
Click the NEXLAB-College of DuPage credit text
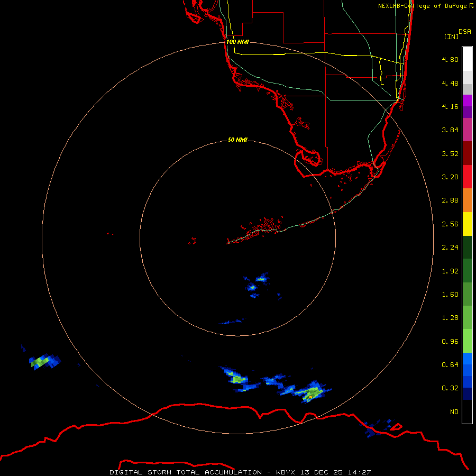coord(422,6)
